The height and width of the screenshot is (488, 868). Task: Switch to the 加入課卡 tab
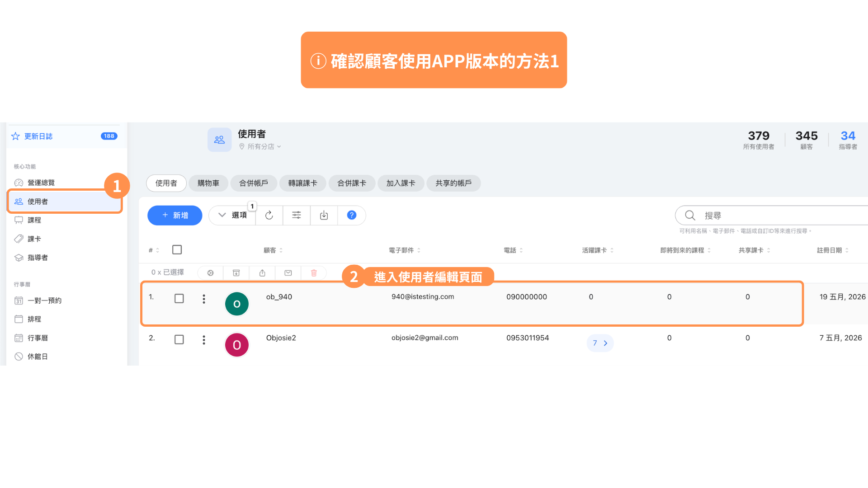click(401, 183)
